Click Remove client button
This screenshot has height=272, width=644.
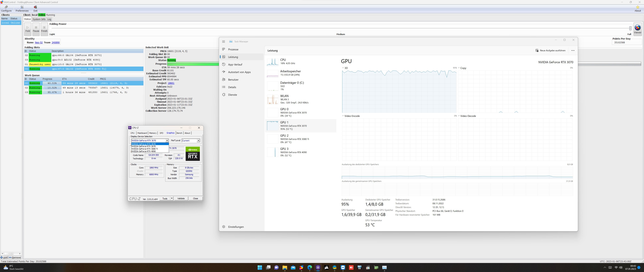(x=15, y=257)
